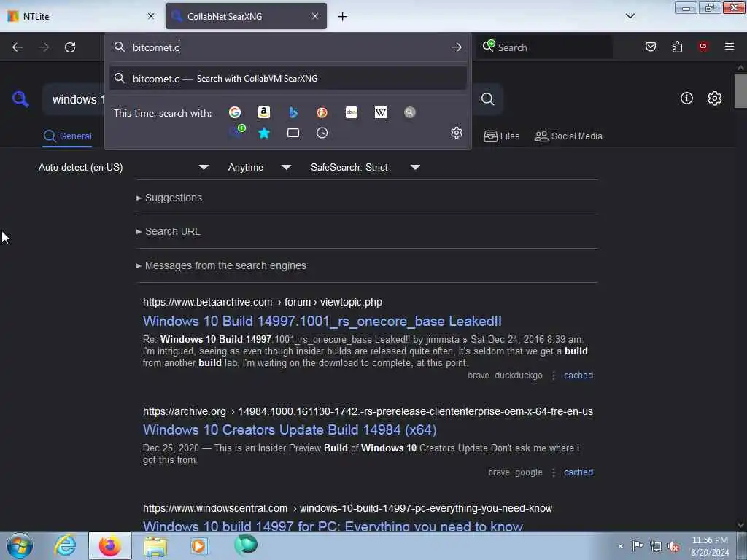Search this time with DuckDuckGo
747x560 pixels.
coord(322,112)
